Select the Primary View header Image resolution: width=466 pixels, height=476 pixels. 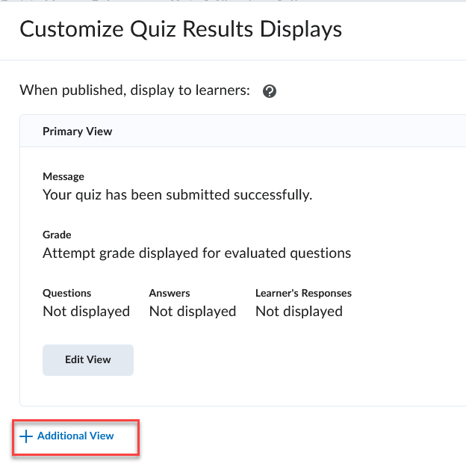click(x=78, y=132)
